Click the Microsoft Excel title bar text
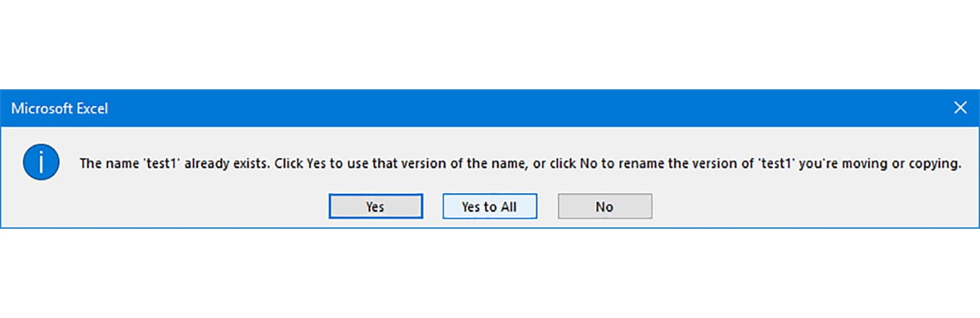The height and width of the screenshot is (318, 980). click(x=59, y=108)
